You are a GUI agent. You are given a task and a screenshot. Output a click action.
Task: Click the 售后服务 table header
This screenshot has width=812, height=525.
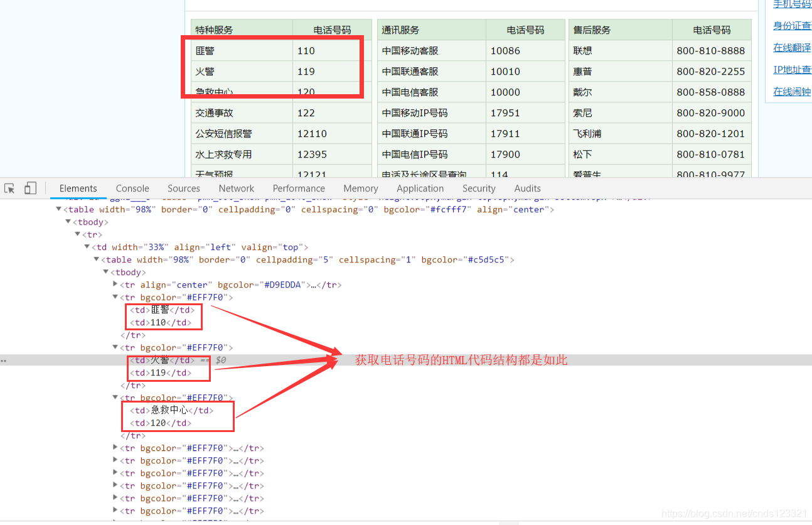coord(621,30)
